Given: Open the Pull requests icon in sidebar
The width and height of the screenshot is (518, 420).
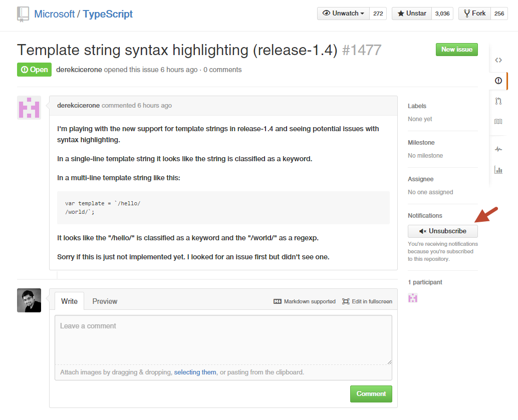Looking at the screenshot, I should 498,101.
